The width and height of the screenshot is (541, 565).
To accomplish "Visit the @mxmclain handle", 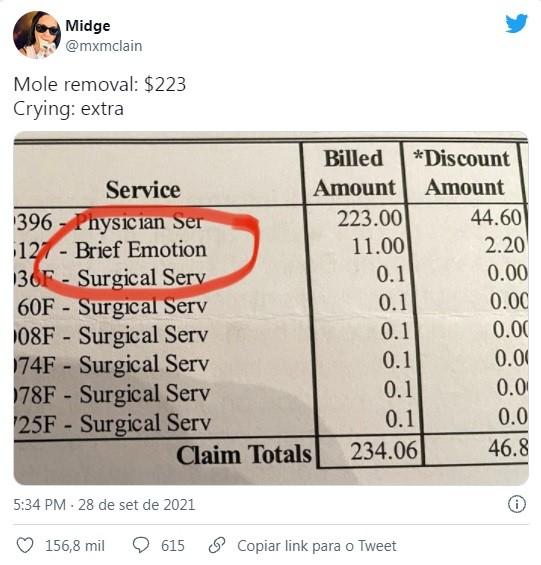I will [104, 46].
